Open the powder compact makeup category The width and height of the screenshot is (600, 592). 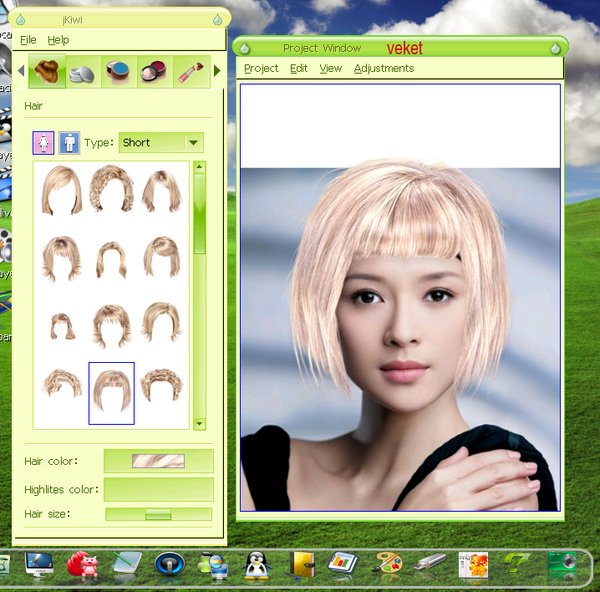[84, 72]
